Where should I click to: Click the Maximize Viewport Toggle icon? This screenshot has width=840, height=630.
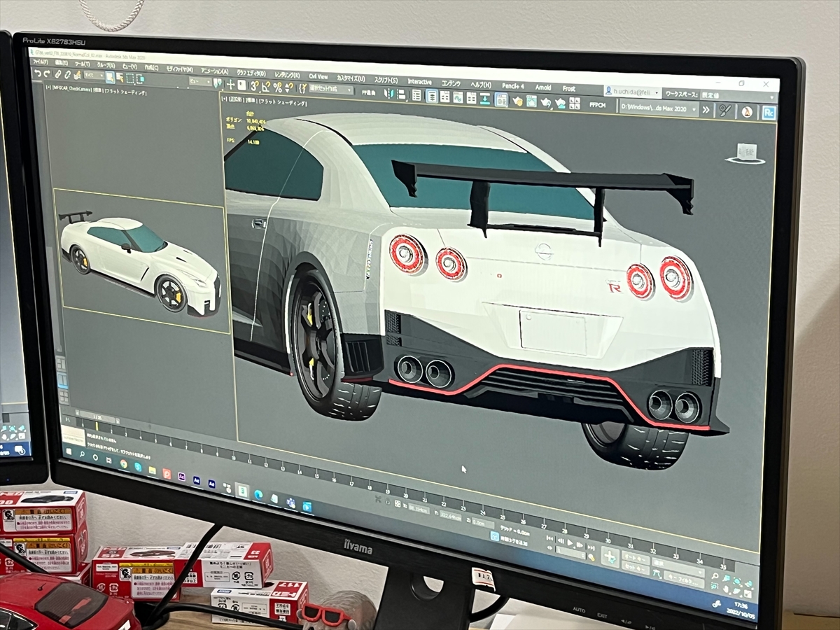pyautogui.click(x=748, y=594)
